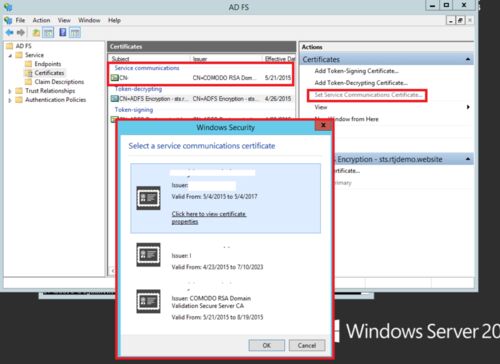This screenshot has width=500, height=364.
Task: Open the File menu
Action: click(20, 20)
